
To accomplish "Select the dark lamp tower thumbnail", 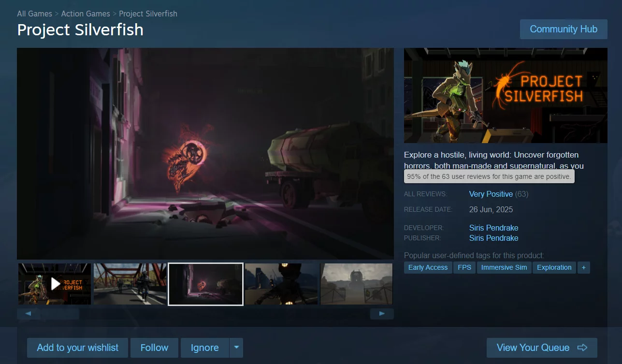I will point(281,284).
